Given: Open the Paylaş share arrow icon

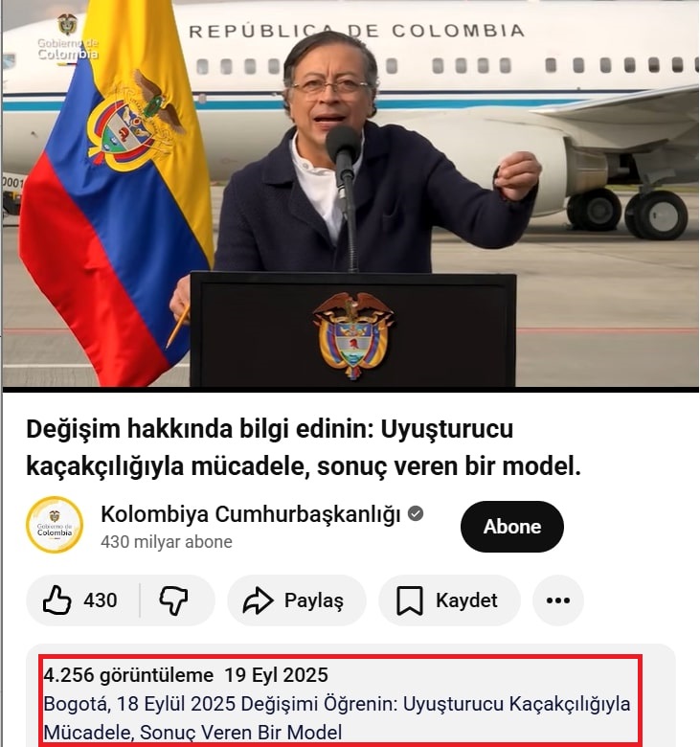Looking at the screenshot, I should point(258,600).
